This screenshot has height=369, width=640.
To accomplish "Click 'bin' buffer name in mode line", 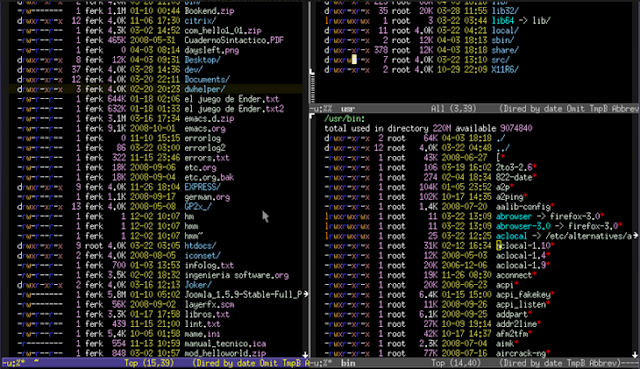I will pyautogui.click(x=348, y=363).
